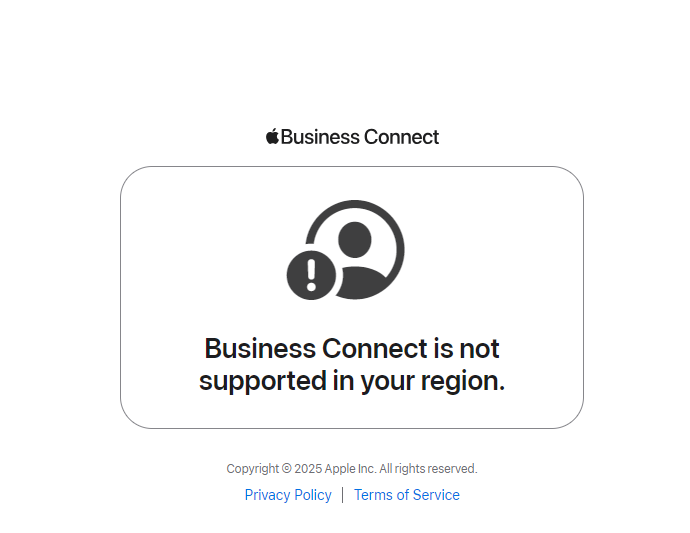Click the vertical divider between footer links

click(x=342, y=495)
